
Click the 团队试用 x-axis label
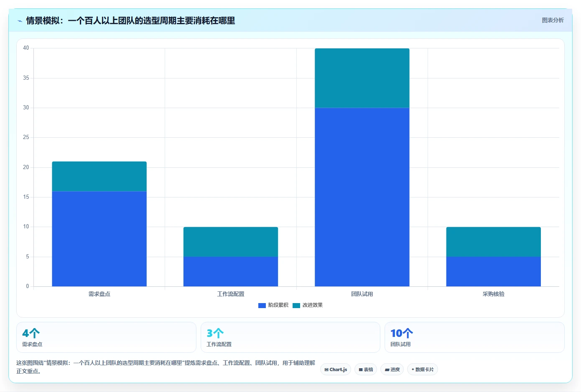[x=362, y=294]
